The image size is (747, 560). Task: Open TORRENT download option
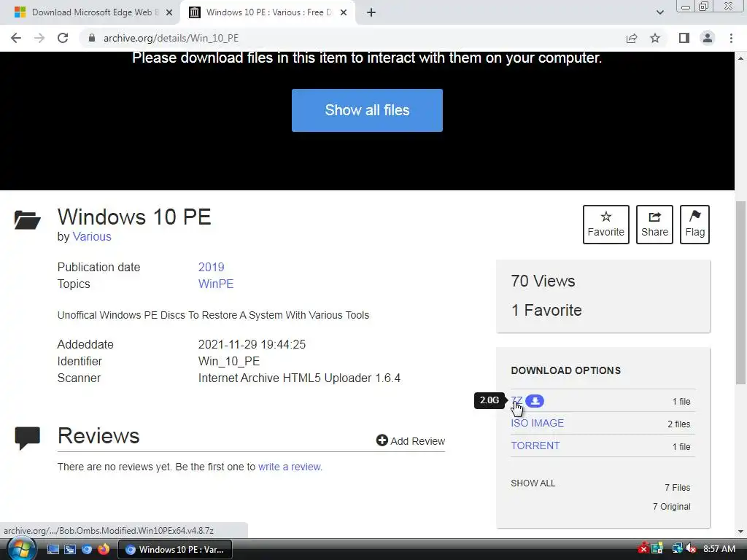tap(535, 446)
